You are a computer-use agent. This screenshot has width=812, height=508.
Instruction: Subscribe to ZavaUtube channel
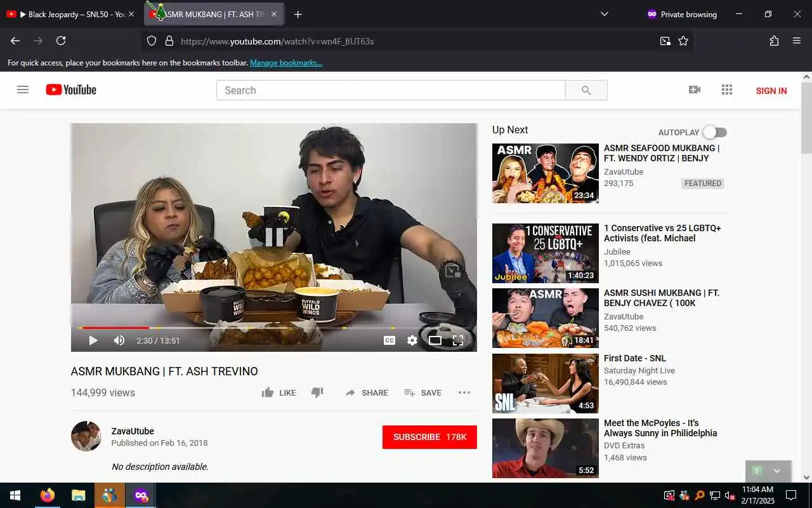point(429,437)
